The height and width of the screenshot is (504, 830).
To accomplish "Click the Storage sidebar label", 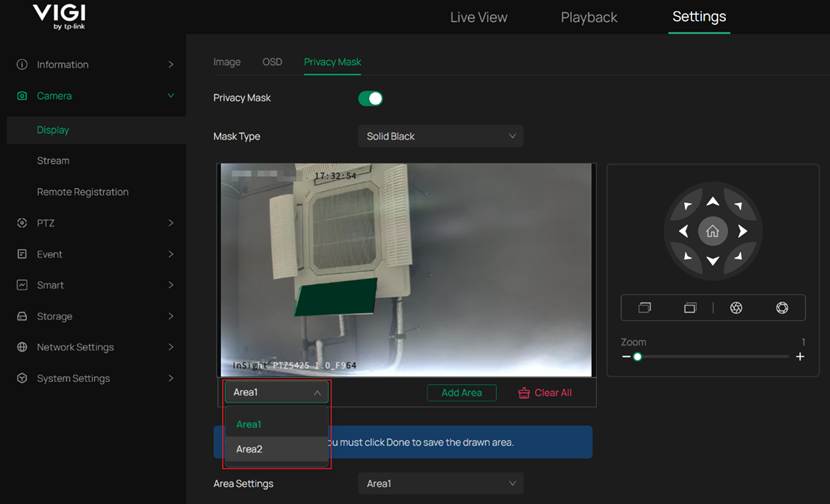I will (x=55, y=316).
